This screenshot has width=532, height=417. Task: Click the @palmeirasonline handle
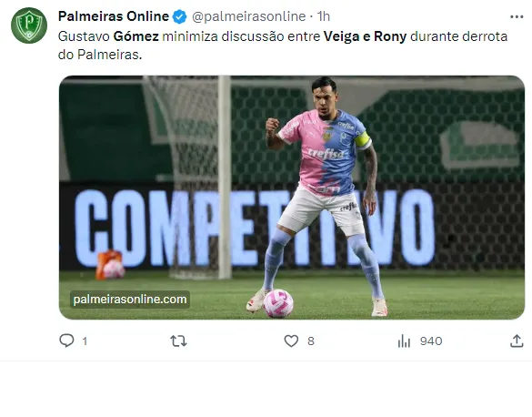(248, 16)
